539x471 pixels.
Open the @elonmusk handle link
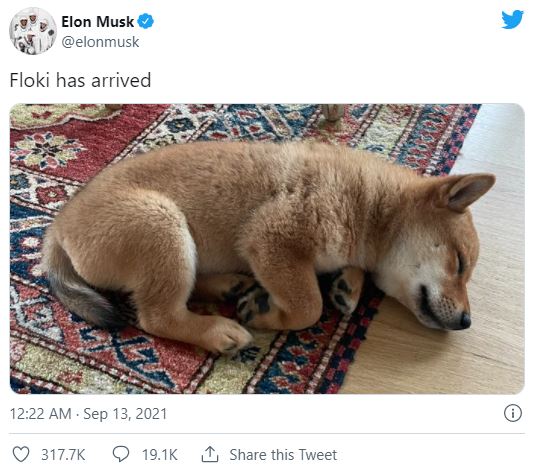100,42
